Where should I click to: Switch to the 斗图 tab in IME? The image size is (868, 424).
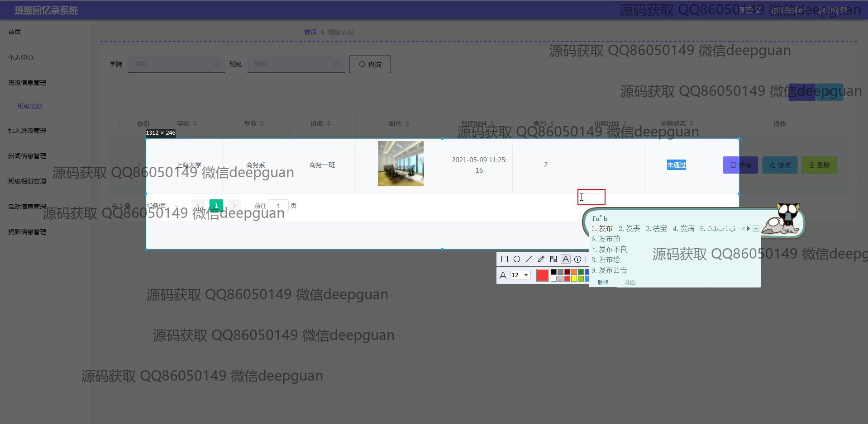(630, 283)
